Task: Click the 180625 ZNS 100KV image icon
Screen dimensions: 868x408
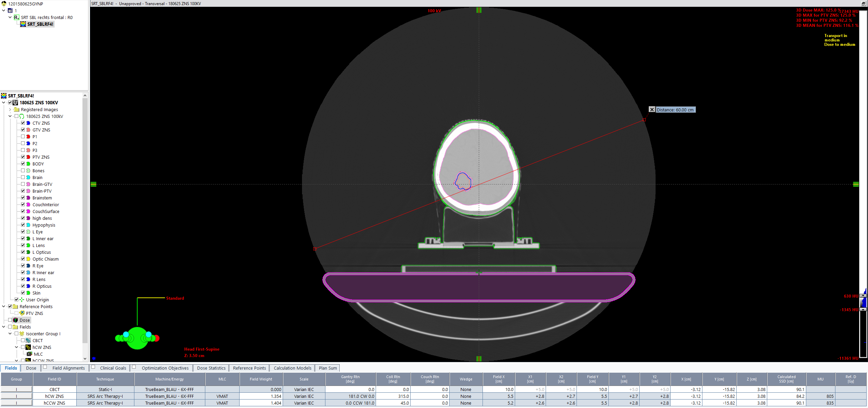Action: coord(15,103)
